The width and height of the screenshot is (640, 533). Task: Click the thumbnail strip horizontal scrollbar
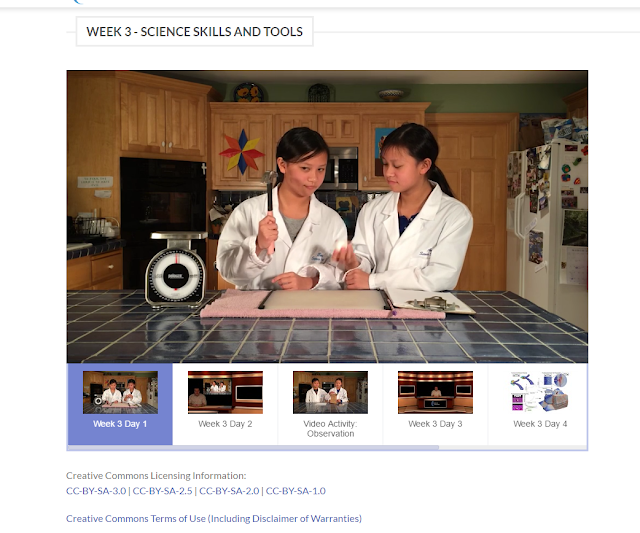[253, 448]
